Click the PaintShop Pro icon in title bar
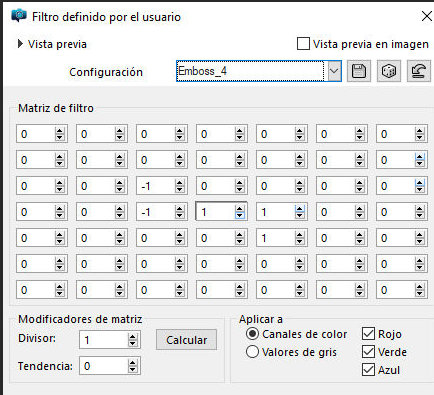 click(x=18, y=16)
